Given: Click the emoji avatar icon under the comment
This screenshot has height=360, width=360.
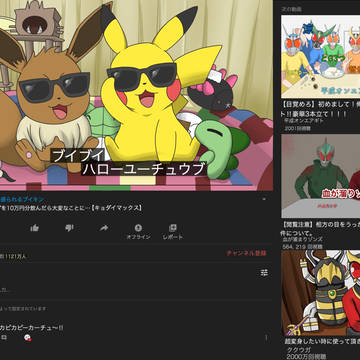Looking at the screenshot, I should click(x=28, y=338).
